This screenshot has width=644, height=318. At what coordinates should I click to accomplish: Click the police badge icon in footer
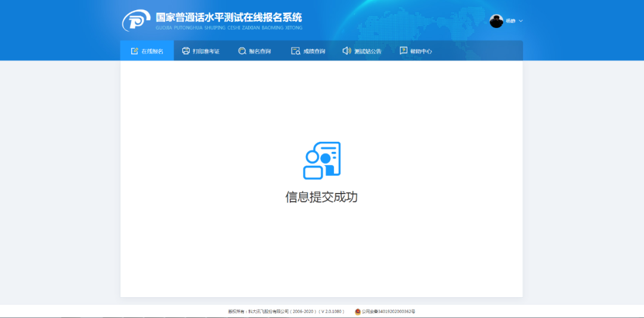(358, 311)
